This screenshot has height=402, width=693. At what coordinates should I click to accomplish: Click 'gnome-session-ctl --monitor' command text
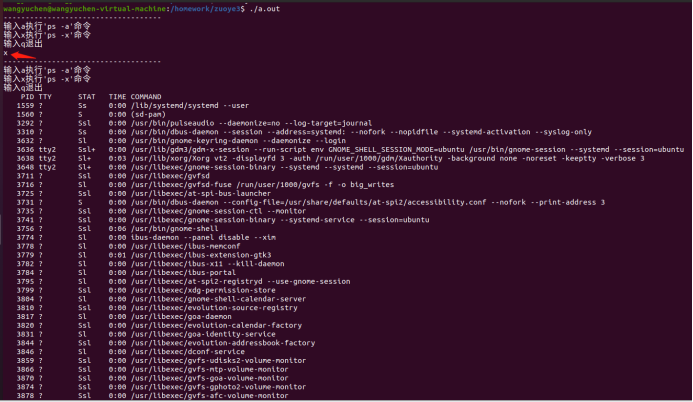pos(218,211)
